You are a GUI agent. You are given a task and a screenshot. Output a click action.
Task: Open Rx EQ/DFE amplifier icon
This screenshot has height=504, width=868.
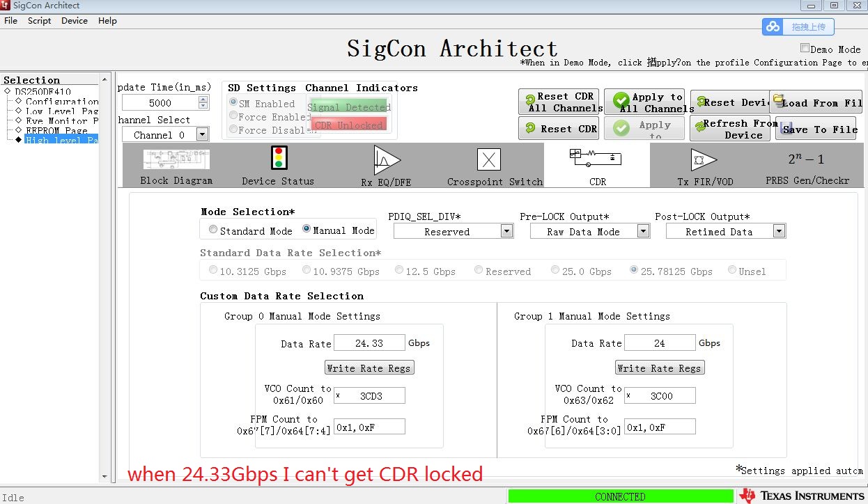pos(387,160)
